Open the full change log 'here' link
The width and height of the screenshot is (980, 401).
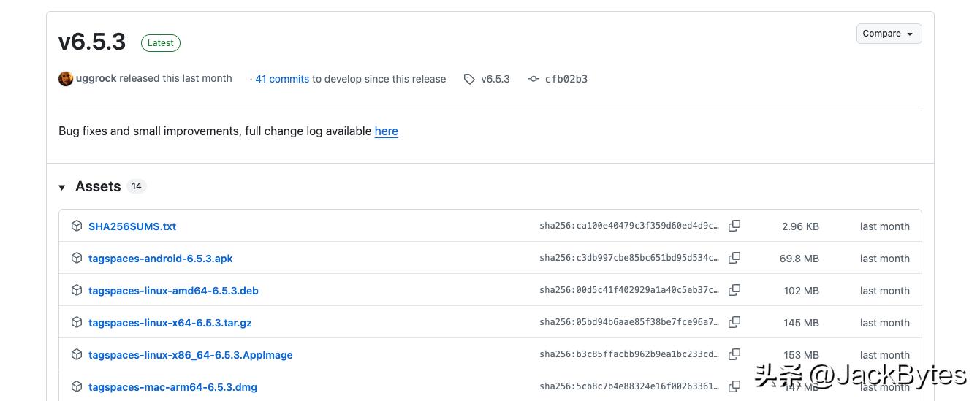pos(386,131)
